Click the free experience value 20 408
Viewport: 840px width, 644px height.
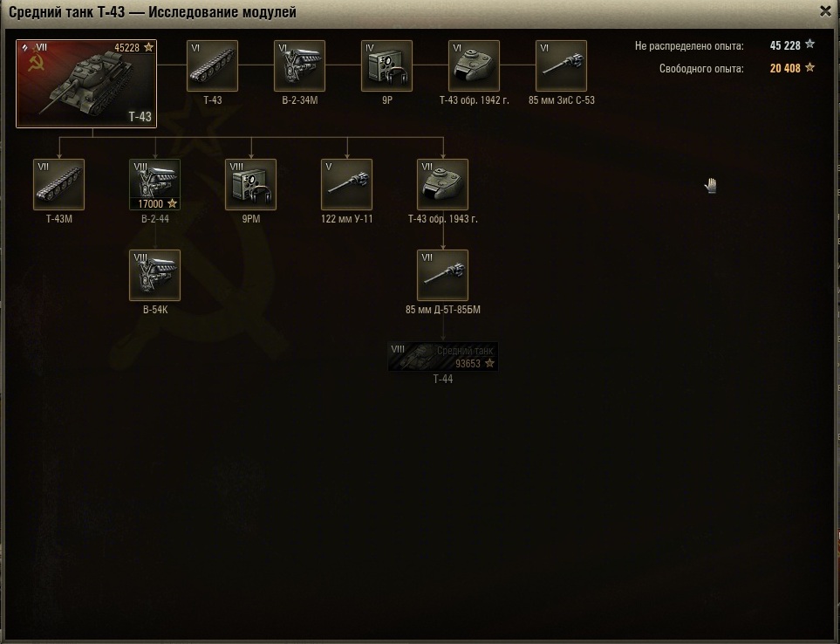(786, 68)
